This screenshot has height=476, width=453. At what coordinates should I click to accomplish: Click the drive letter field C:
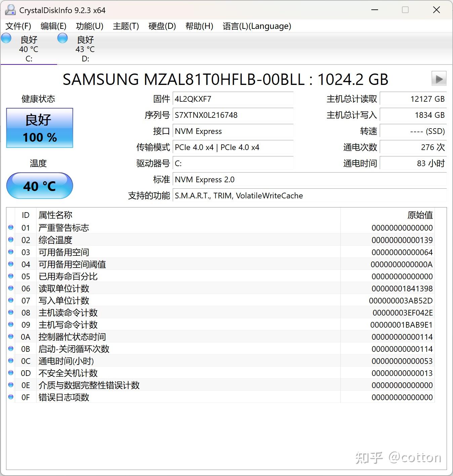233,163
